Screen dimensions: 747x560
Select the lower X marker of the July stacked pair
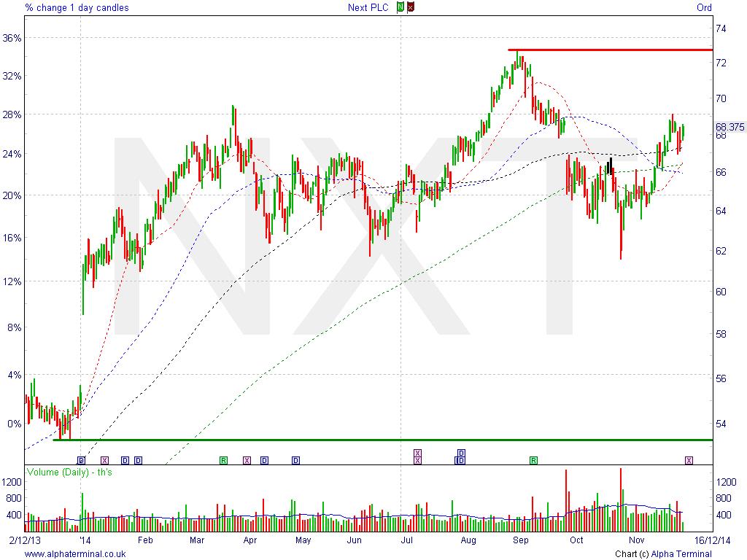click(x=417, y=461)
